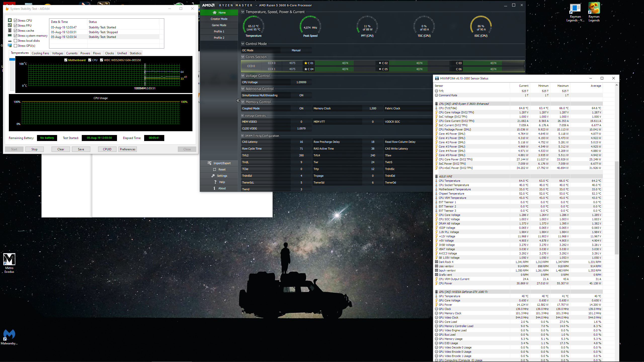Click the Reset icon in Ryzen Master sidebar
644x362 pixels.
pyautogui.click(x=215, y=169)
